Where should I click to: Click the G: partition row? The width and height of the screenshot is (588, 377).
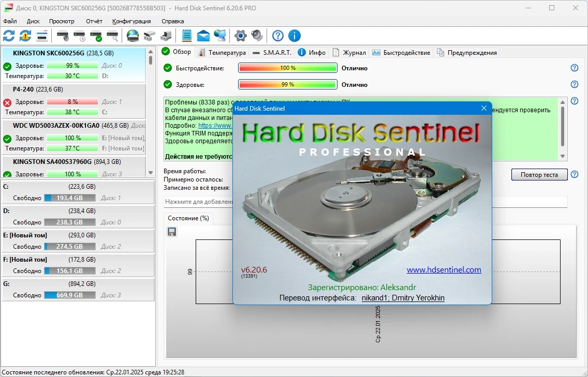[x=78, y=290]
